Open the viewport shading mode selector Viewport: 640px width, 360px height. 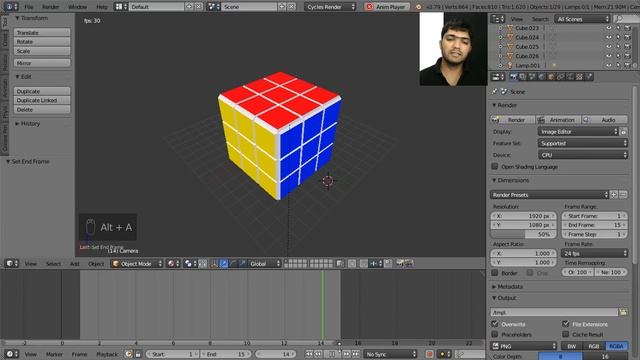(x=173, y=264)
